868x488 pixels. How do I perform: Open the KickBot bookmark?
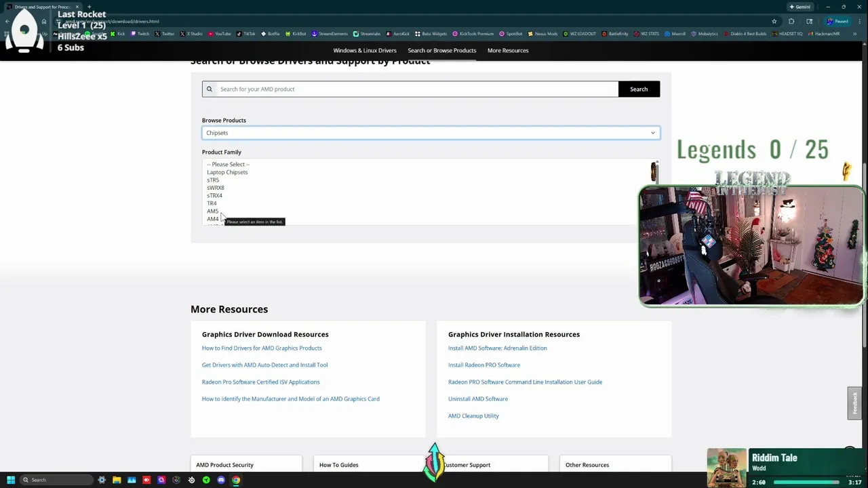pos(296,34)
